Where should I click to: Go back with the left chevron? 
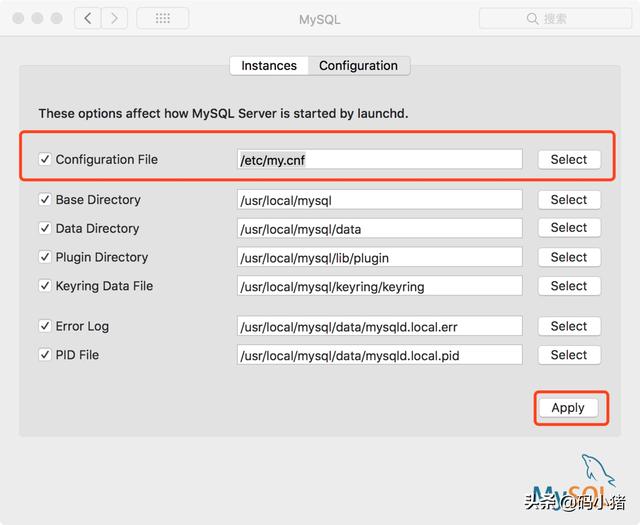click(x=87, y=18)
